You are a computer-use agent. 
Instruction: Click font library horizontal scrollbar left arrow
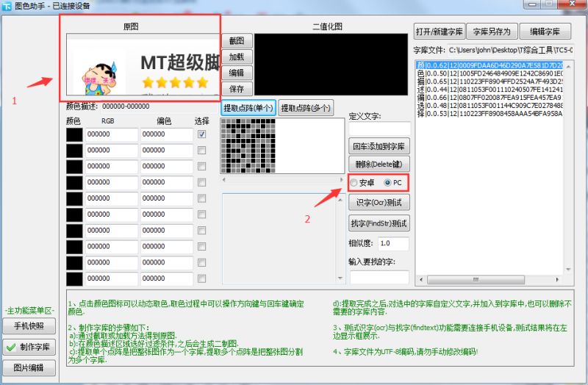(420, 280)
